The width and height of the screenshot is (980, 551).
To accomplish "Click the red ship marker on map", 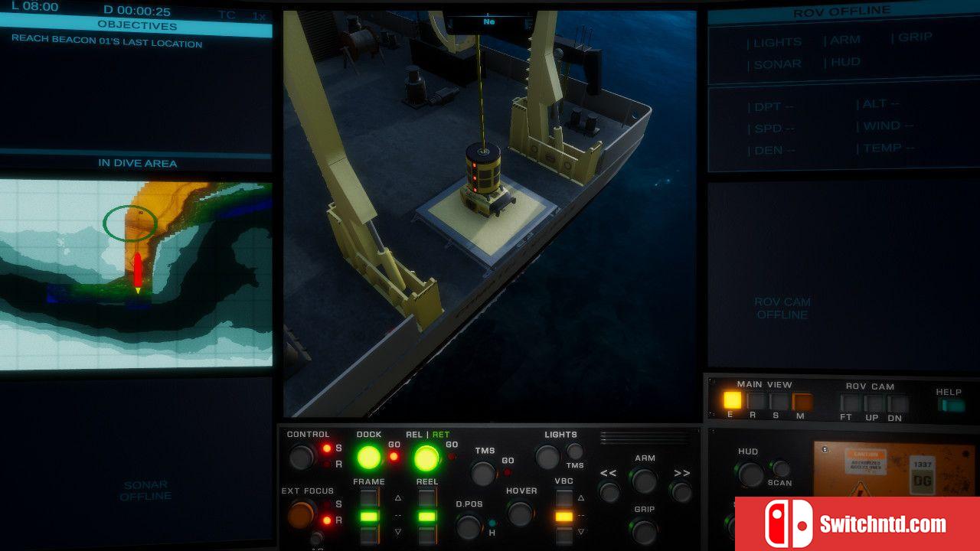I will click(138, 272).
